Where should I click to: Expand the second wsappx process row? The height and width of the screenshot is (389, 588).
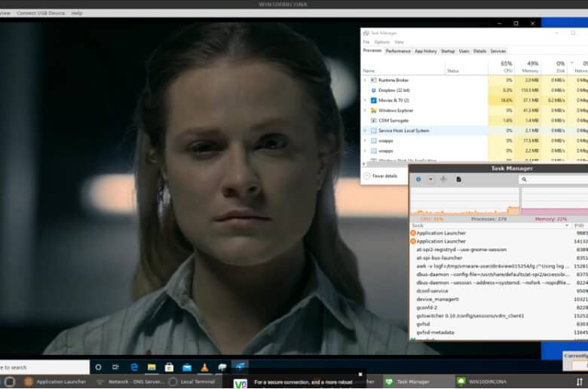tap(365, 151)
